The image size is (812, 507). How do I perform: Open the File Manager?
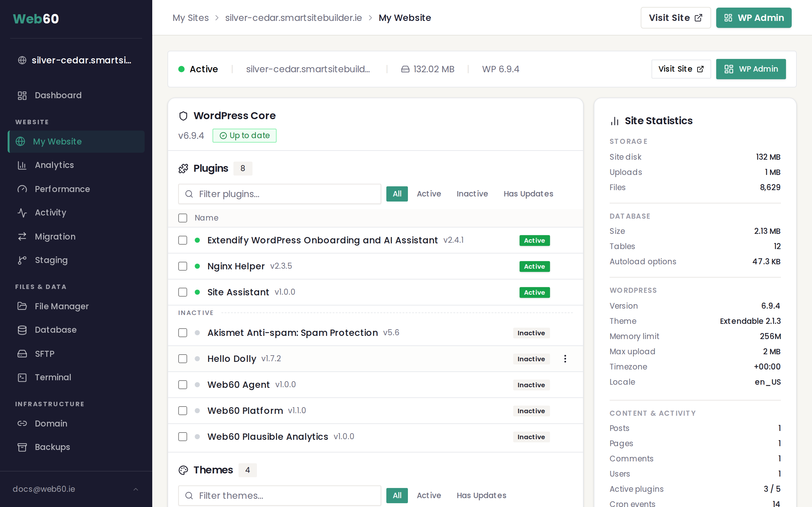click(x=62, y=306)
